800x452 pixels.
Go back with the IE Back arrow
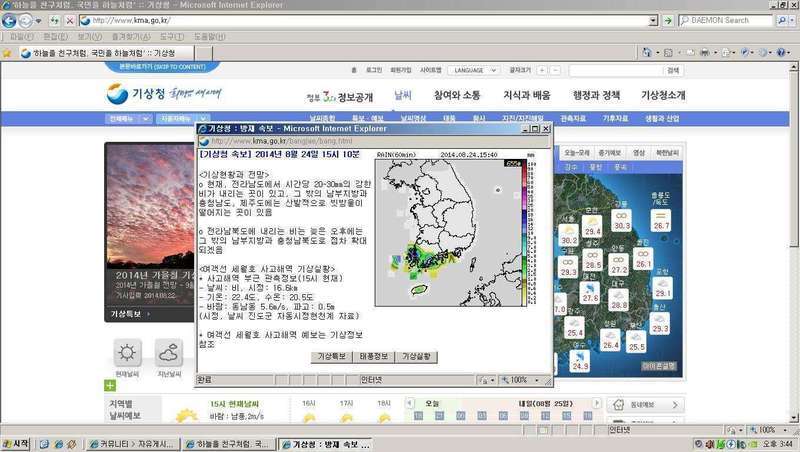point(9,21)
